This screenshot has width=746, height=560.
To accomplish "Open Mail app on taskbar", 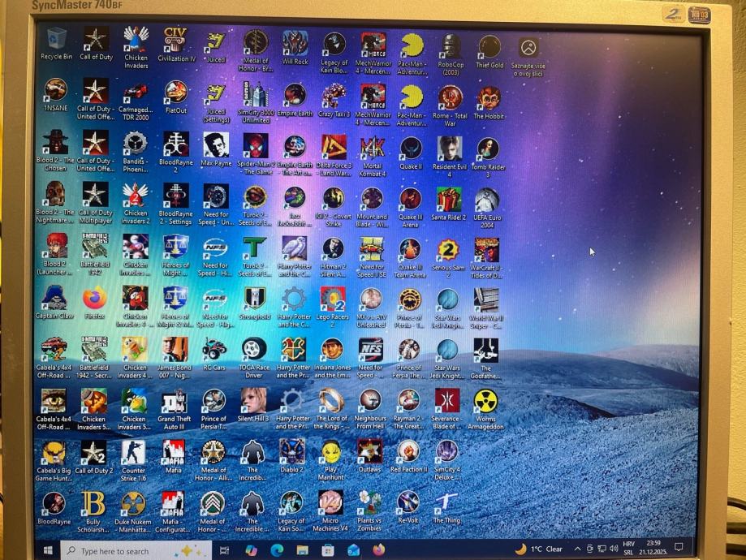I will tap(353, 550).
